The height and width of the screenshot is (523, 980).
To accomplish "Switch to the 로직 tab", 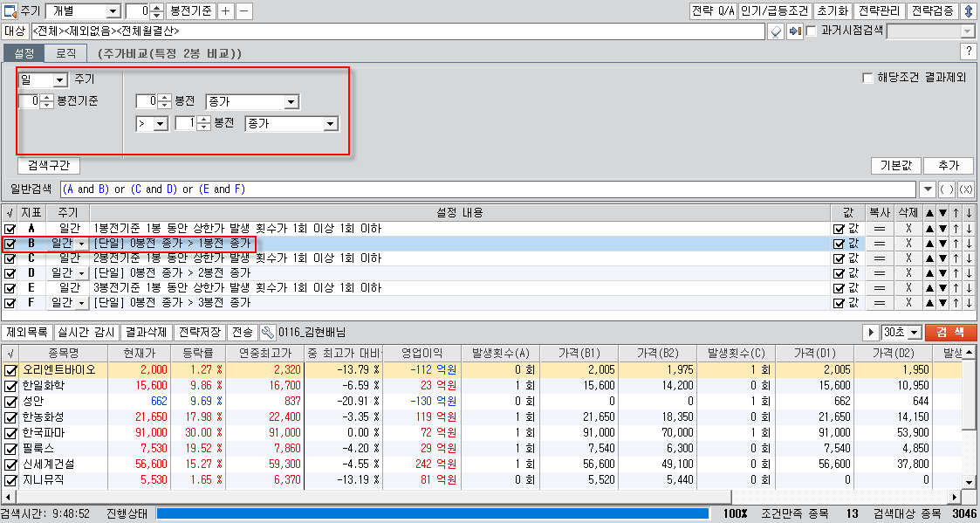I will [66, 53].
